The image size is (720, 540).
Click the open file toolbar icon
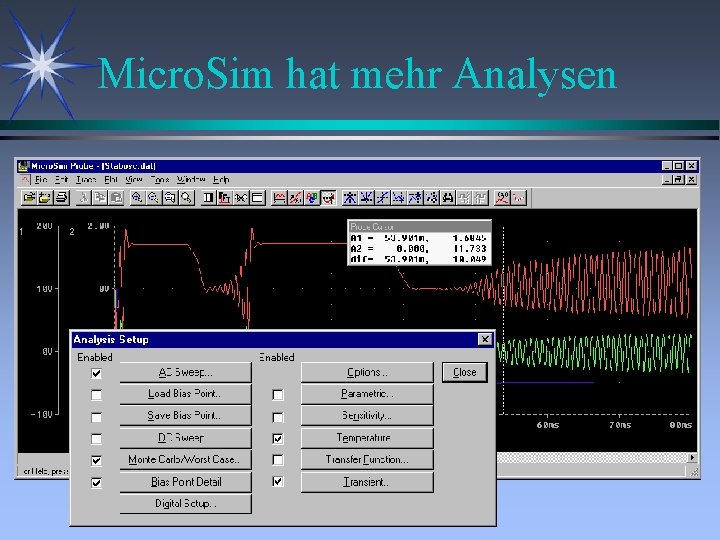pyautogui.click(x=29, y=198)
